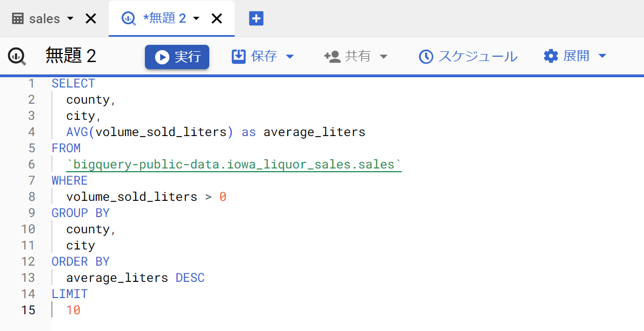Expand the 共有 dropdown arrow

(x=383, y=57)
